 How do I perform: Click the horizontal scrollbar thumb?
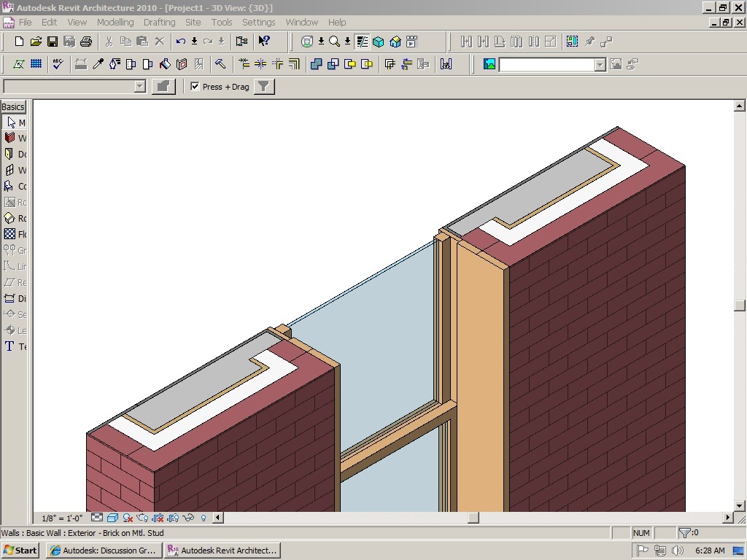473,518
